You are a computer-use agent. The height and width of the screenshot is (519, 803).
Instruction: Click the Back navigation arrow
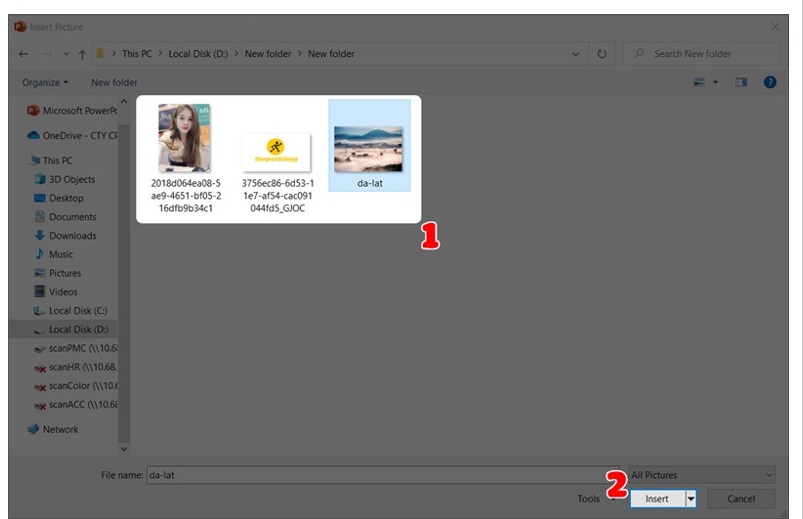[x=23, y=54]
